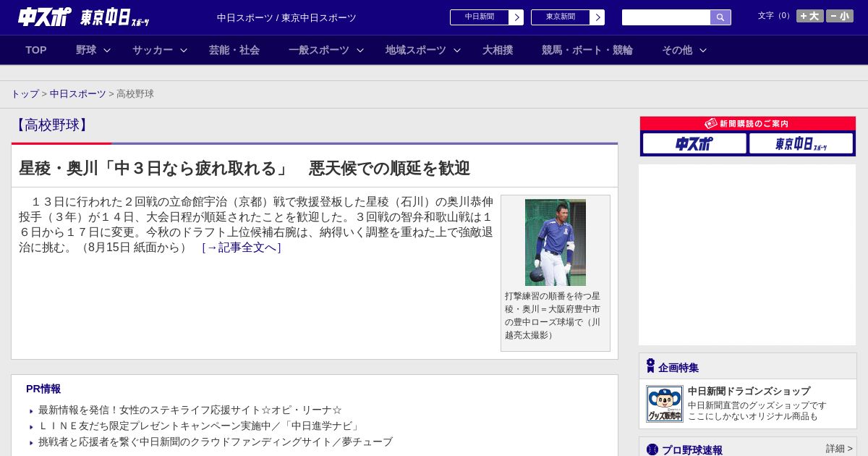The image size is (868, 456).
Task: Open 夢チューブ crowdfunding PR link
Action: click(216, 442)
